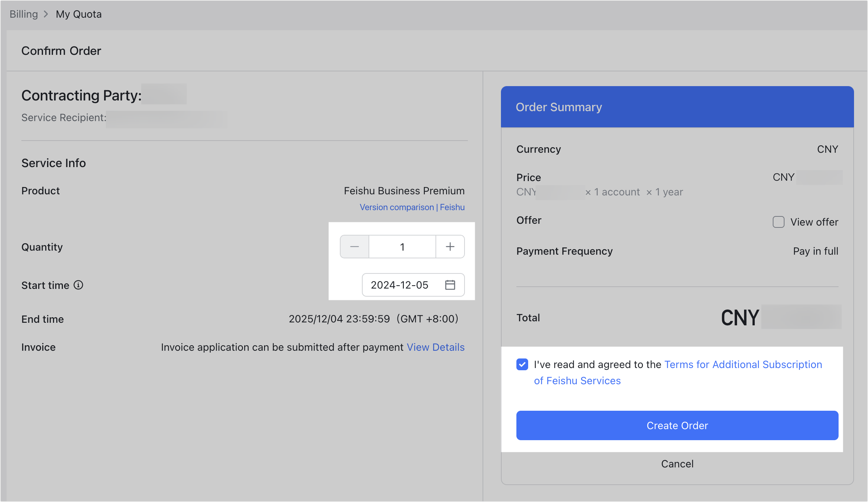Click the info icon next to Start time

[79, 285]
